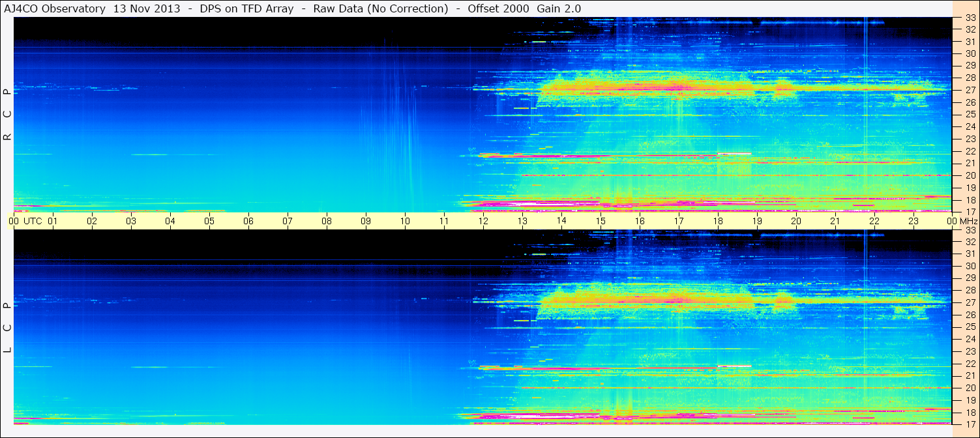The height and width of the screenshot is (438, 980).
Task: Click the Raw Data (No Correction) title text
Action: (380, 8)
